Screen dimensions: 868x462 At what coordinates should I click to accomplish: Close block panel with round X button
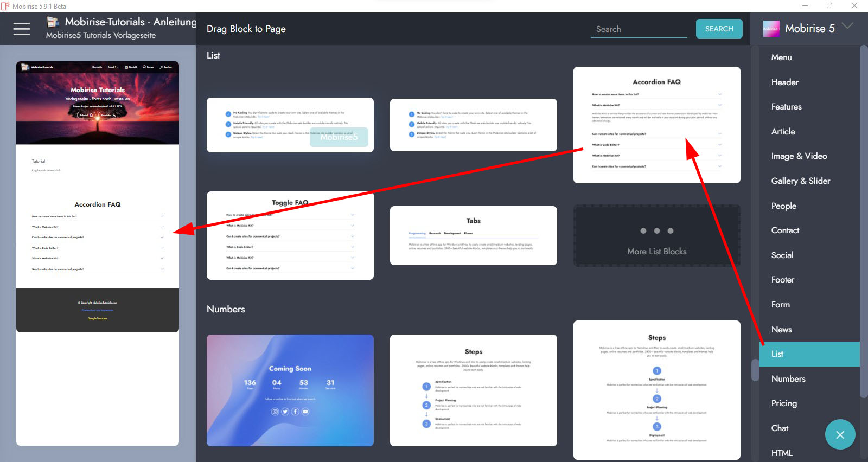click(840, 434)
